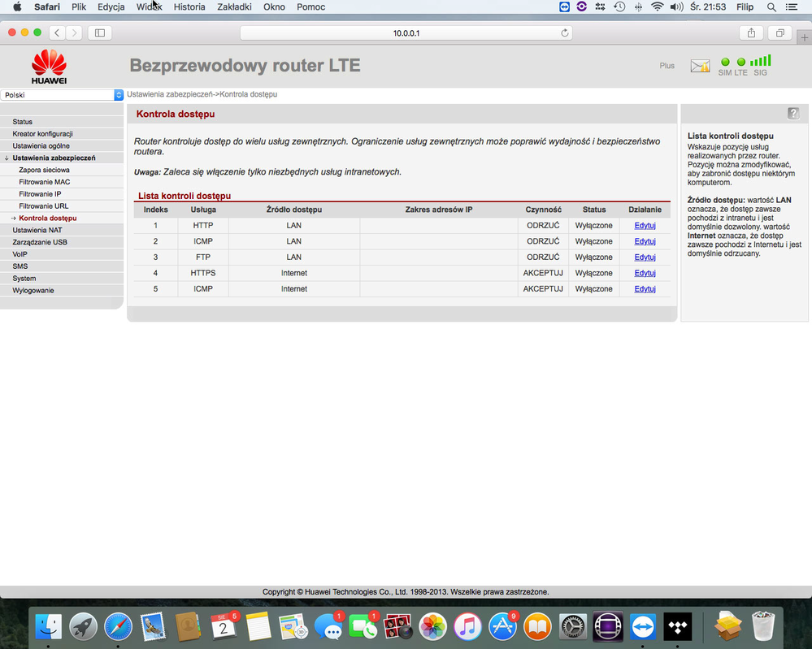Viewport: 812px width, 649px height.
Task: Open Notification Center list icon
Action: coord(792,7)
